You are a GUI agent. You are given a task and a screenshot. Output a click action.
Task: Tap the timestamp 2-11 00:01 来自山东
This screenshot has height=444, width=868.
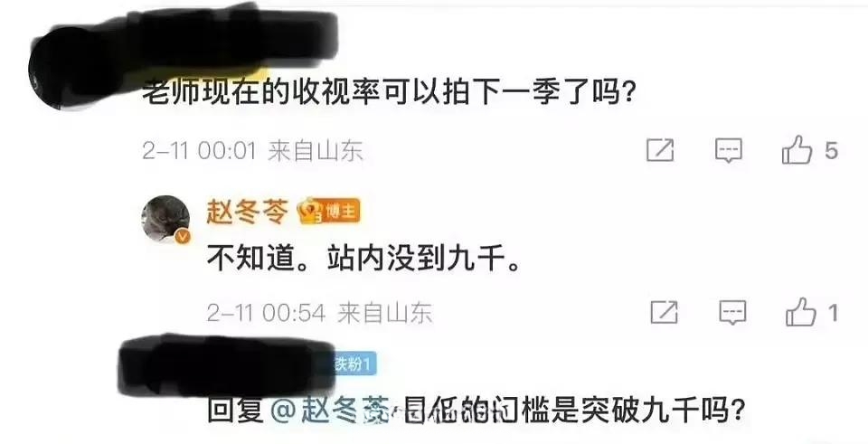coord(252,151)
